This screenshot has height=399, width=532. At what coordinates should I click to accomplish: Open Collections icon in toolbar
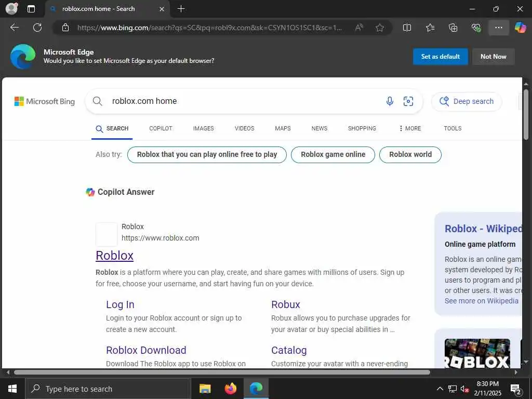pyautogui.click(x=453, y=28)
